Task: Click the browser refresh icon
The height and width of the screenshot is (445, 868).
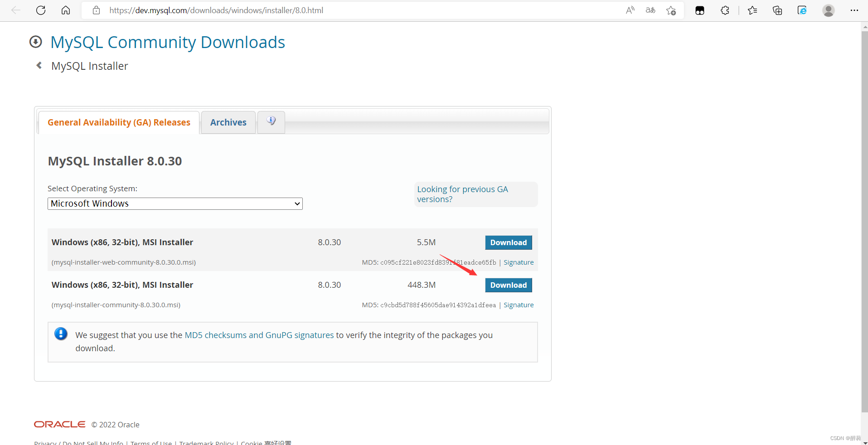Action: [41, 10]
